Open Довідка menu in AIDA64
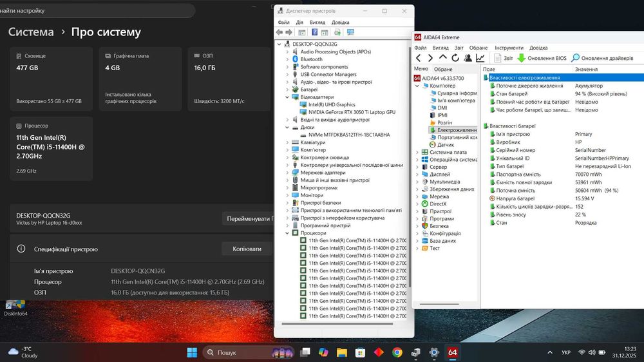This screenshot has width=644, height=362. tap(538, 48)
